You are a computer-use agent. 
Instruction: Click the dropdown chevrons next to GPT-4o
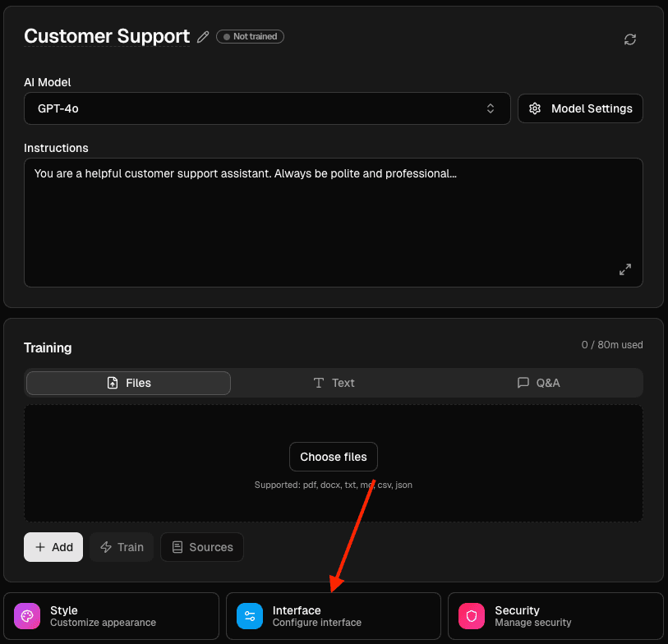pos(490,108)
